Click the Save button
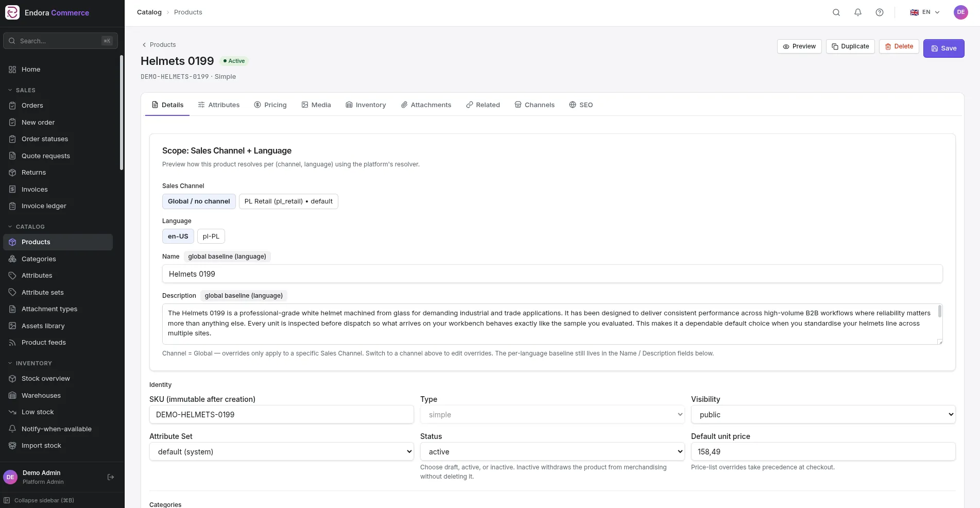This screenshot has height=508, width=980. (943, 48)
